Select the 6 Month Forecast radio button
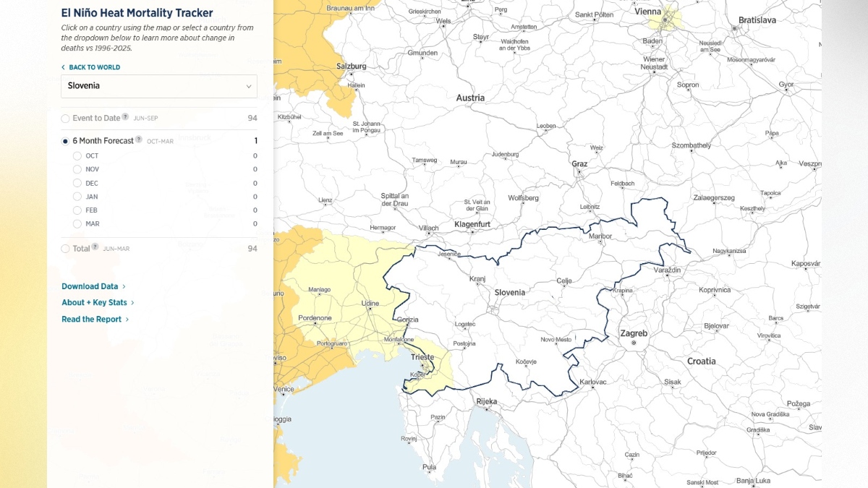 (66, 141)
